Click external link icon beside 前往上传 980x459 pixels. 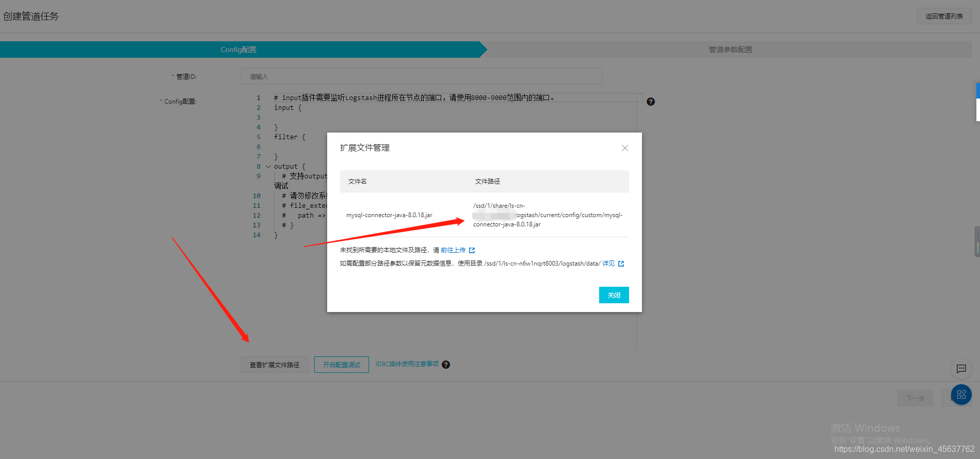pyautogui.click(x=472, y=250)
